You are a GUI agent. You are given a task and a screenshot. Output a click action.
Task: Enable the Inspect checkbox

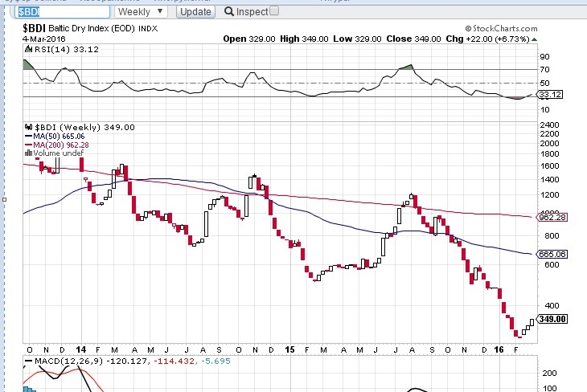(x=274, y=11)
